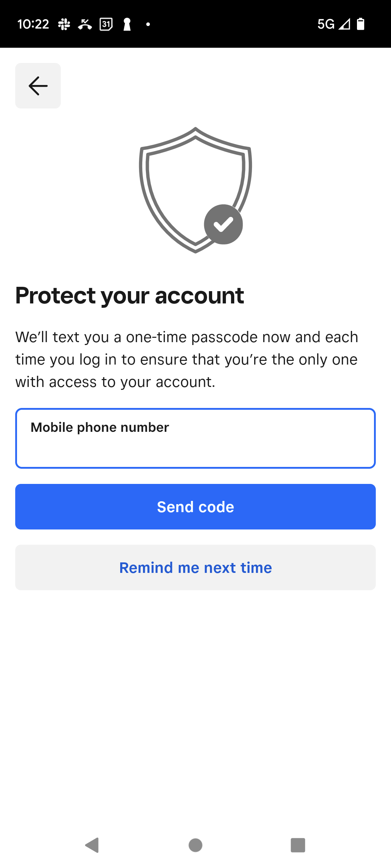Tap the 10:22 clock in the status bar
Viewport: 391px width, 868px height.
33,24
